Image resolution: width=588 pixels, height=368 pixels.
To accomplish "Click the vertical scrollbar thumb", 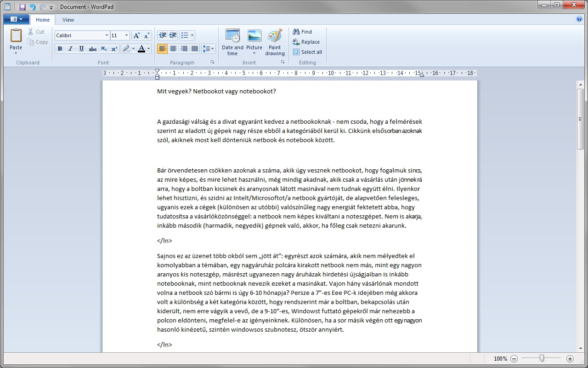I will pyautogui.click(x=581, y=119).
